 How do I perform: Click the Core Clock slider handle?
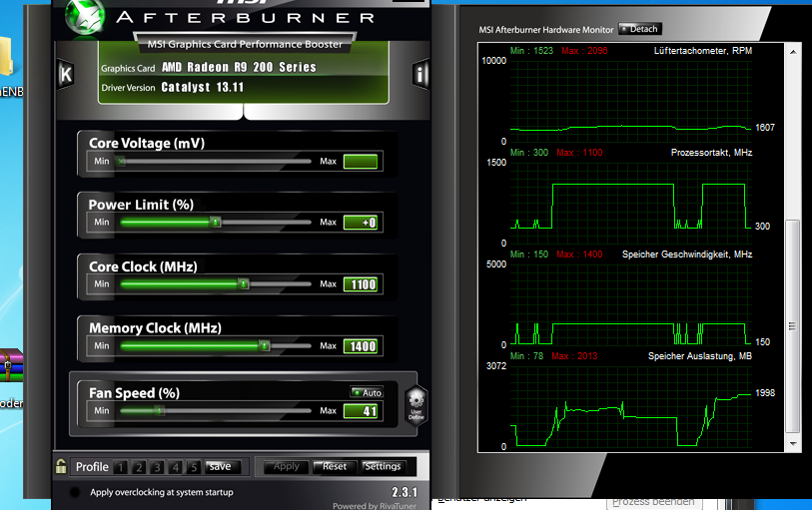tap(243, 284)
